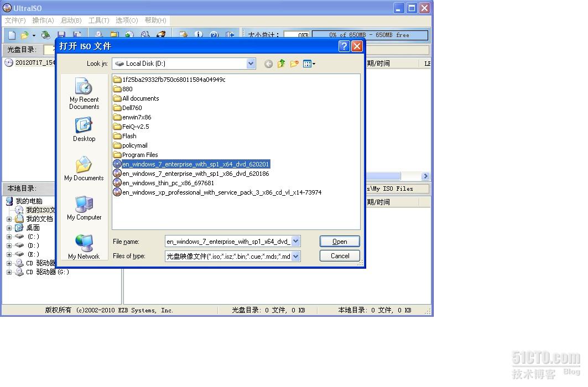588x387 pixels.
Task: Expand the (D:) drive node
Action: 9,245
